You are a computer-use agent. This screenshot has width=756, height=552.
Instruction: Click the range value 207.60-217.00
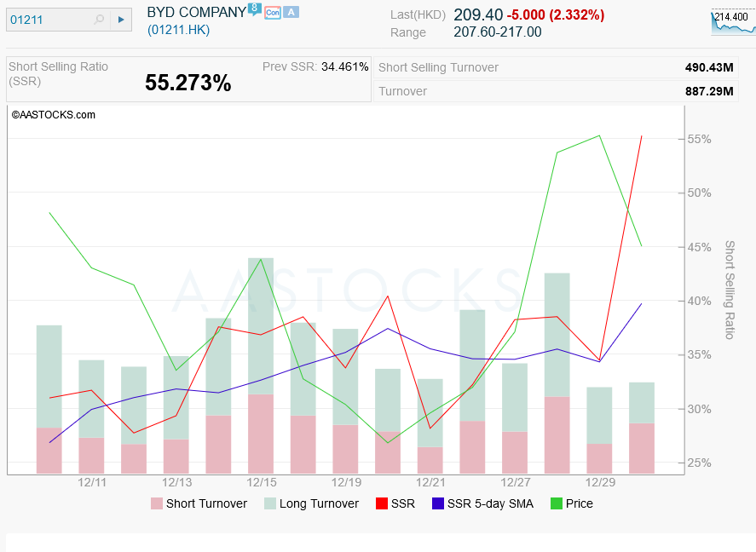pos(498,32)
